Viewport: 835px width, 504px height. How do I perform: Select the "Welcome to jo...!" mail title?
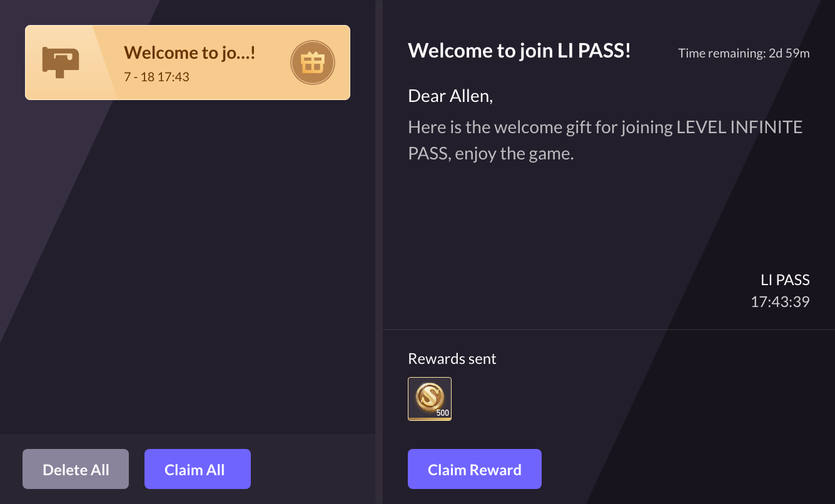pyautogui.click(x=190, y=53)
